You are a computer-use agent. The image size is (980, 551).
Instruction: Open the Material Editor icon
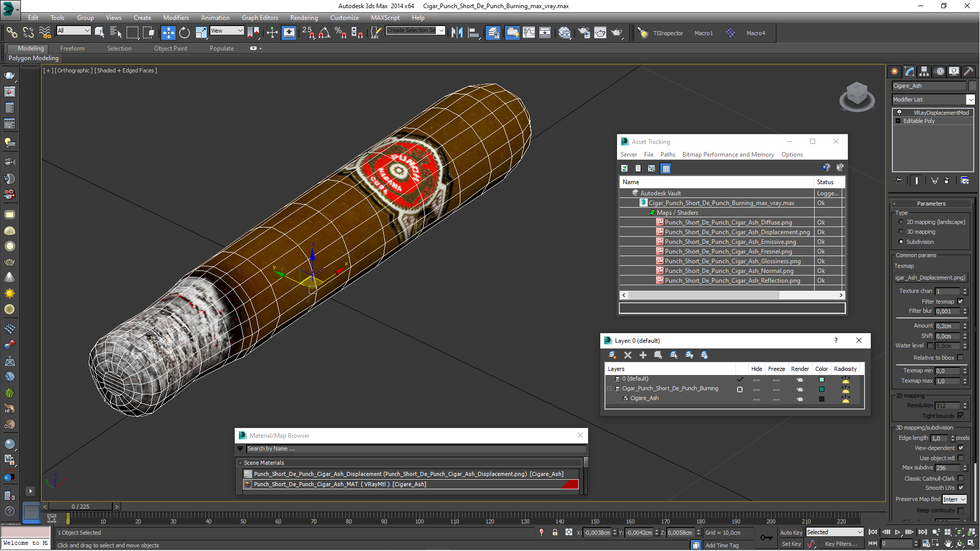565,33
